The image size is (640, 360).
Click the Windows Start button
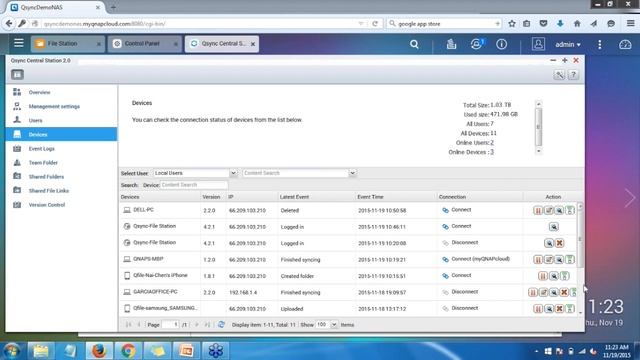point(11,351)
